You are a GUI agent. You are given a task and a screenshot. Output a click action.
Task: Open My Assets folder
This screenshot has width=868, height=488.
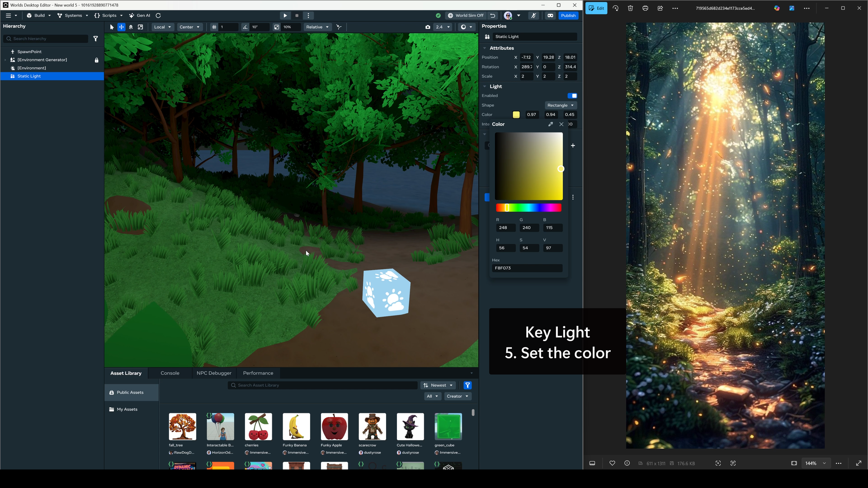click(127, 409)
